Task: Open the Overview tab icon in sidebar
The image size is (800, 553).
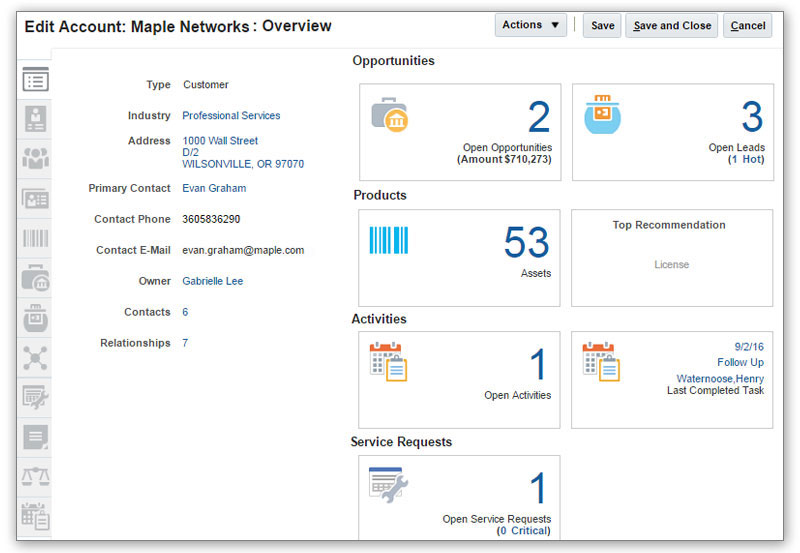Action: pos(35,80)
